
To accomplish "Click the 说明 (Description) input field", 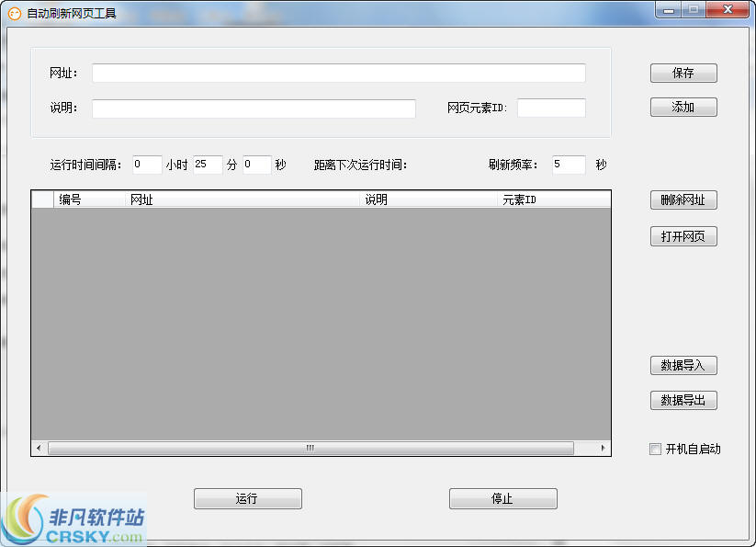I will [254, 108].
